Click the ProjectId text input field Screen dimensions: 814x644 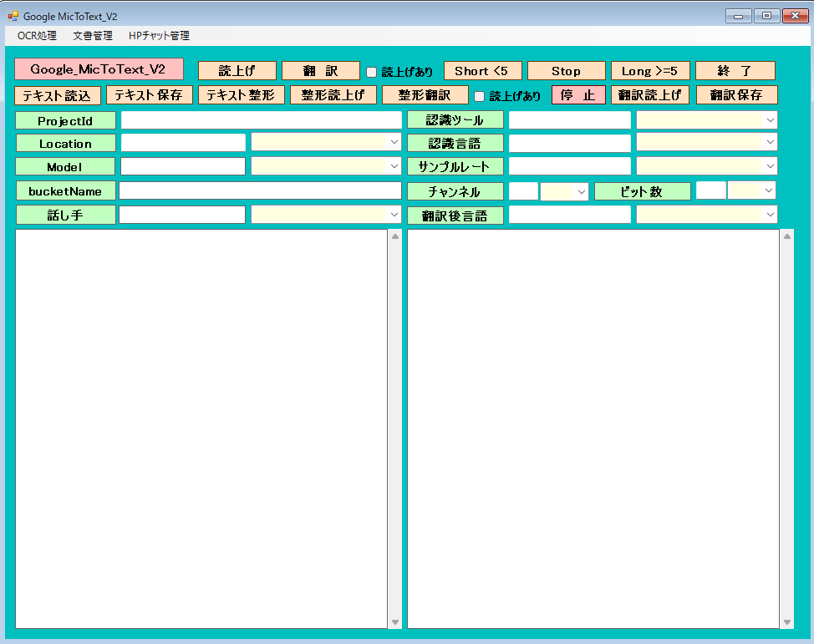261,120
